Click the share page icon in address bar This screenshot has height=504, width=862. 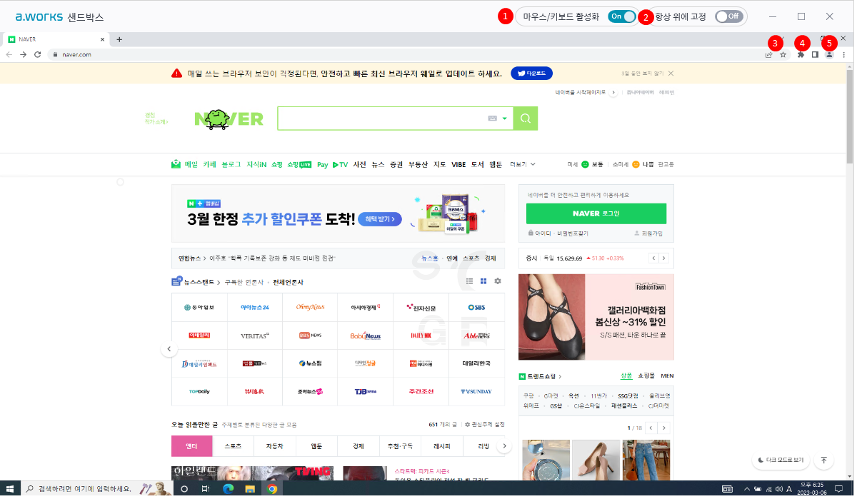769,54
